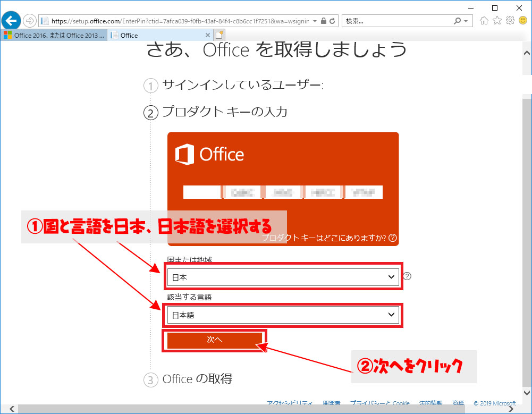The image size is (532, 414).
Task: Click the first product key input box
Action: tap(202, 192)
